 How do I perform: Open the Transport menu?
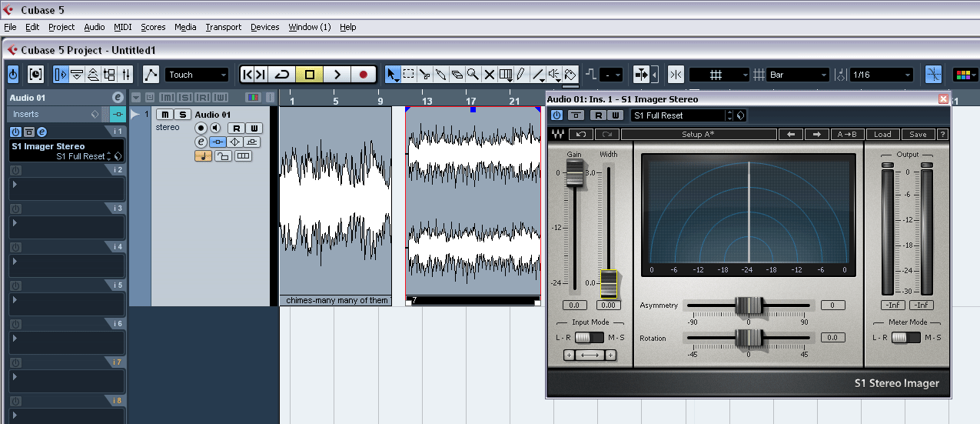point(224,27)
